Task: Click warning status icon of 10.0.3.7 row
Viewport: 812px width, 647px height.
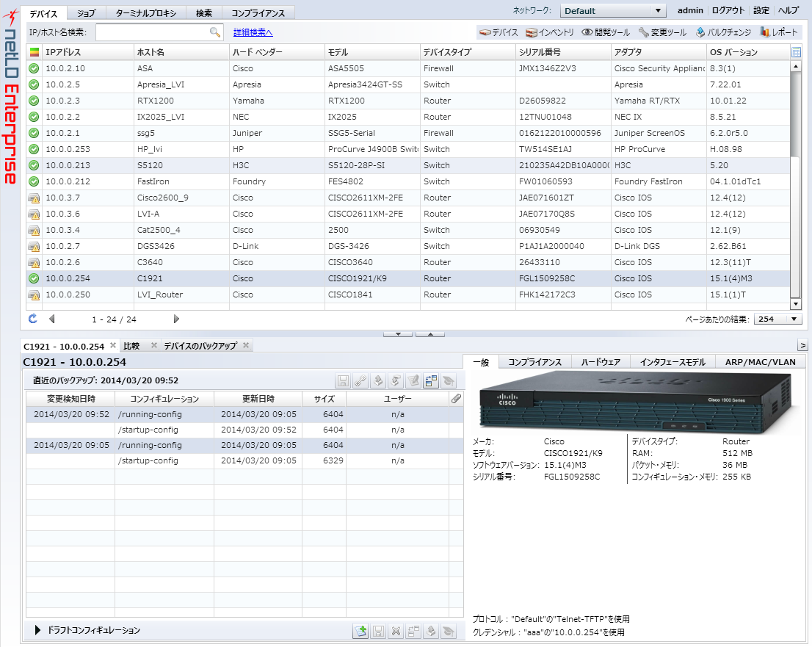Action: point(35,198)
